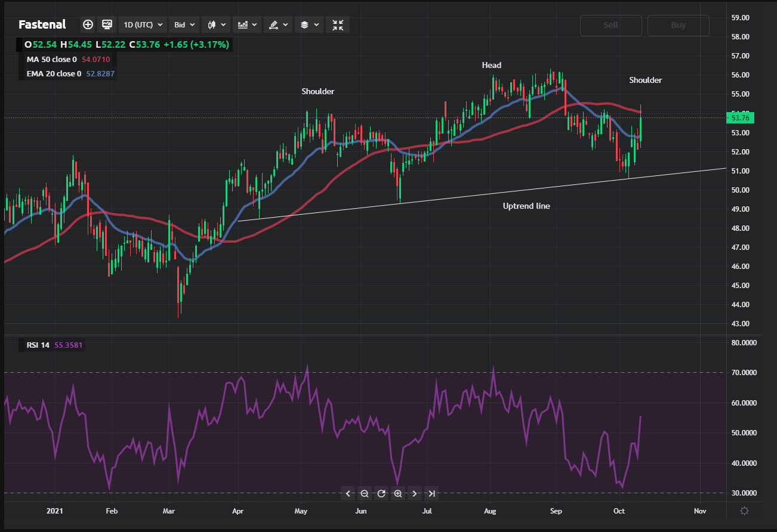Click the 2021 time axis label
Viewport: 777px width, 532px height.
coord(54,511)
